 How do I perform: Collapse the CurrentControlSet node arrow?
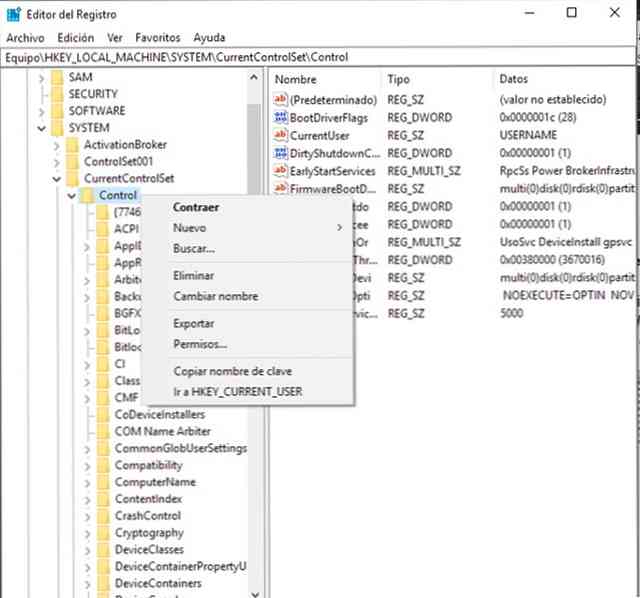pos(57,178)
